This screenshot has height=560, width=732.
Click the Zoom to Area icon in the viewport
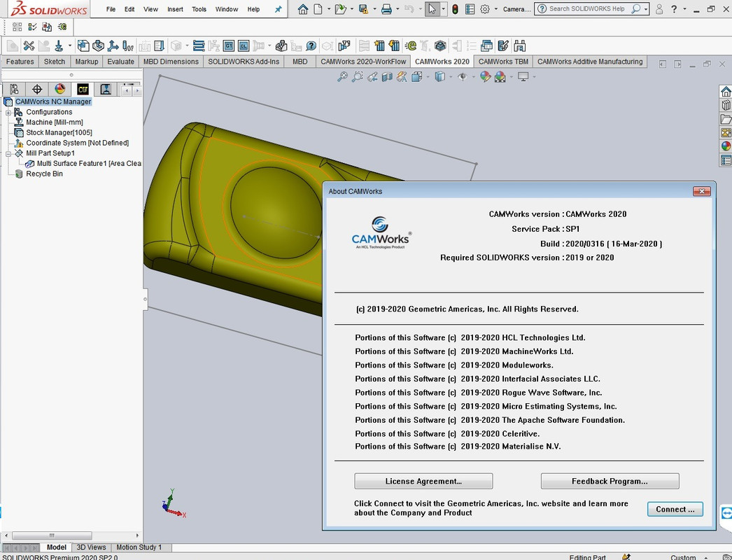[357, 76]
